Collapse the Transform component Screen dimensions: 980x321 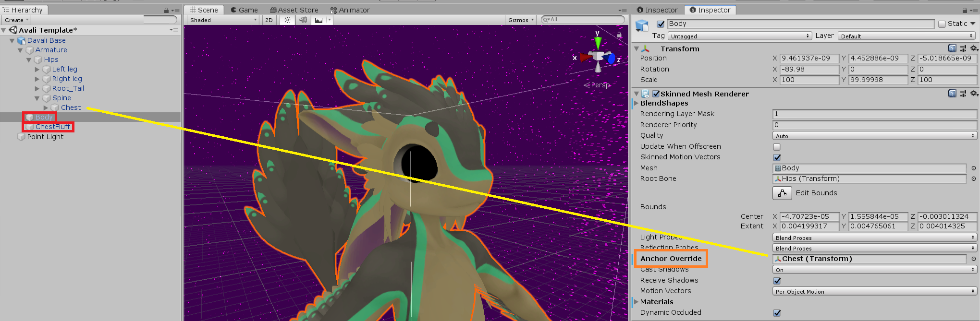point(637,48)
